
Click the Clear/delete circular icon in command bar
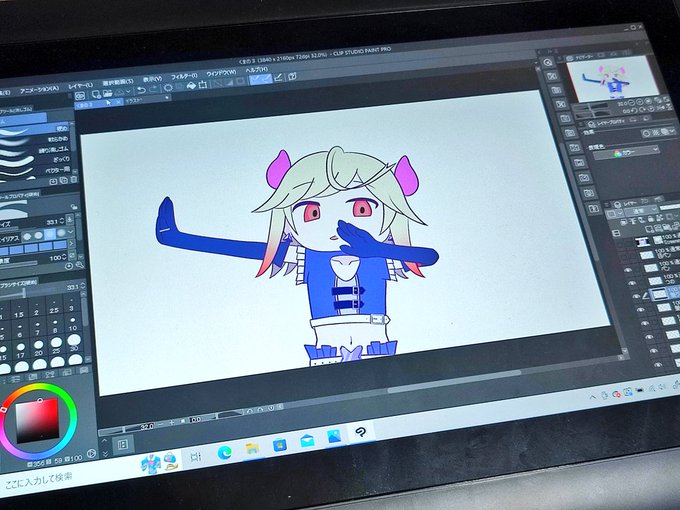(x=168, y=88)
